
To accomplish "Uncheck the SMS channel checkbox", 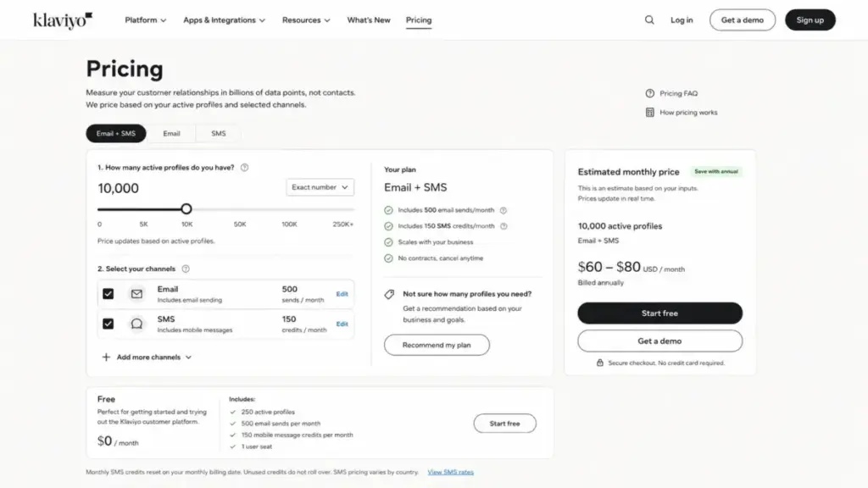I will pos(108,324).
